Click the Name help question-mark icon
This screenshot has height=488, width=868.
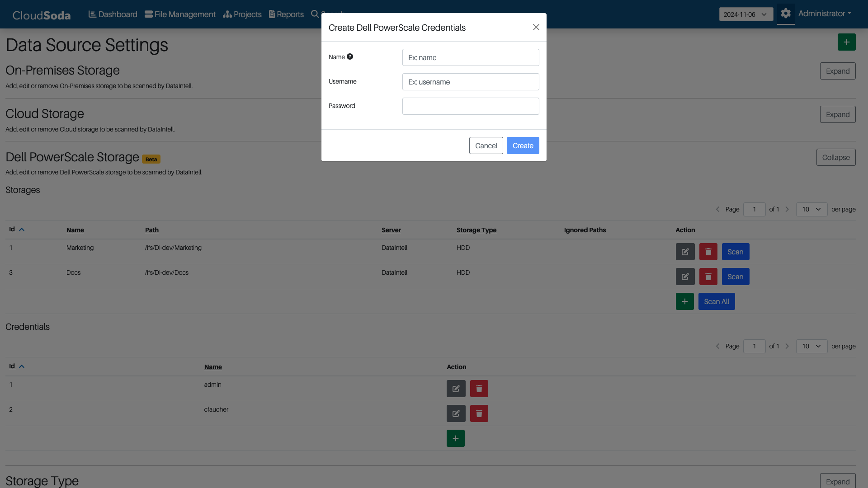point(350,56)
